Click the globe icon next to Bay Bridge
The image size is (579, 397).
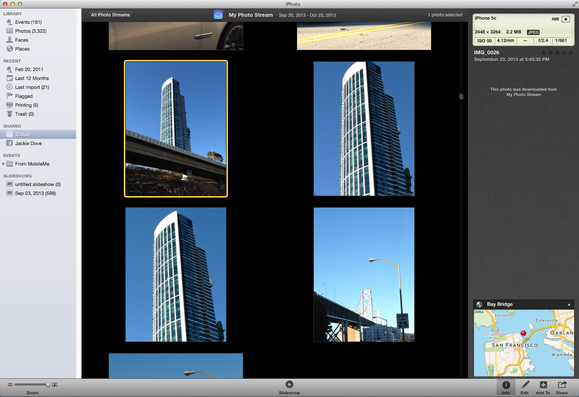coord(479,304)
